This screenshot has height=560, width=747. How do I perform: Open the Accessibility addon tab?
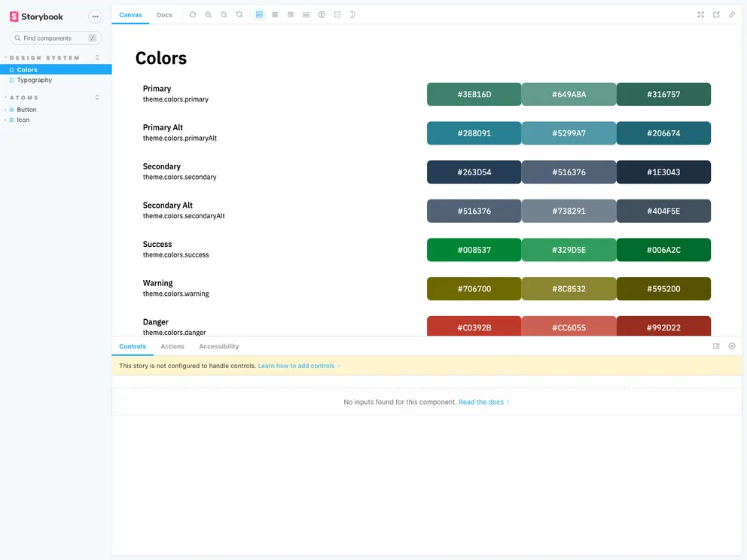(x=218, y=346)
